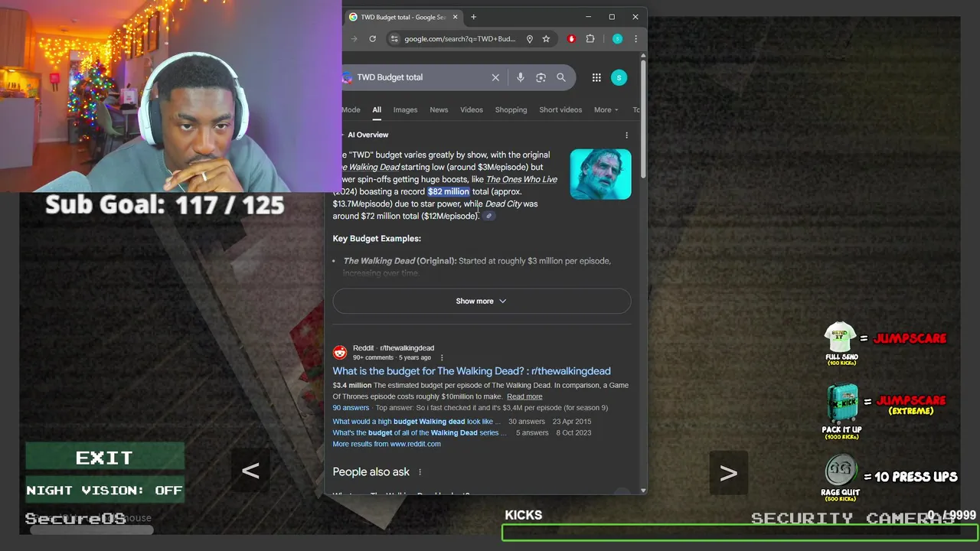Open the Extensions puzzle icon

coord(590,39)
